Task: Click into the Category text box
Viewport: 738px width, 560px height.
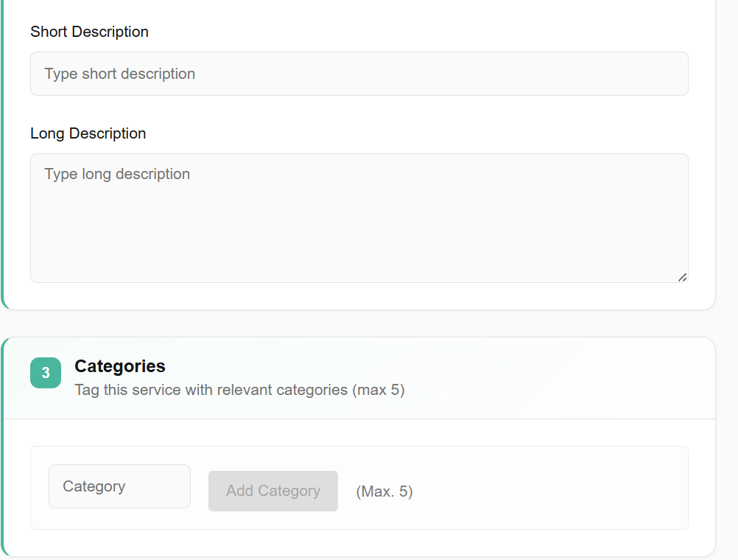Action: 119,486
